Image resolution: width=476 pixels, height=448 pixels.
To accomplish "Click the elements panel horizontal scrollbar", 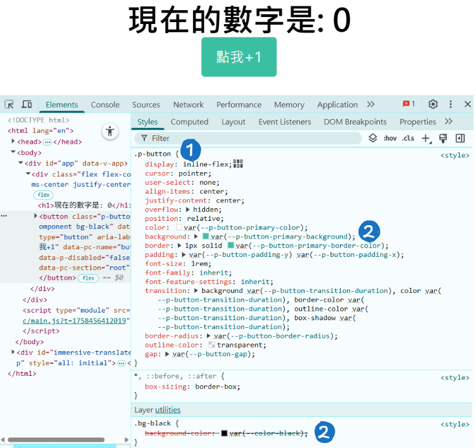I will coord(56,440).
